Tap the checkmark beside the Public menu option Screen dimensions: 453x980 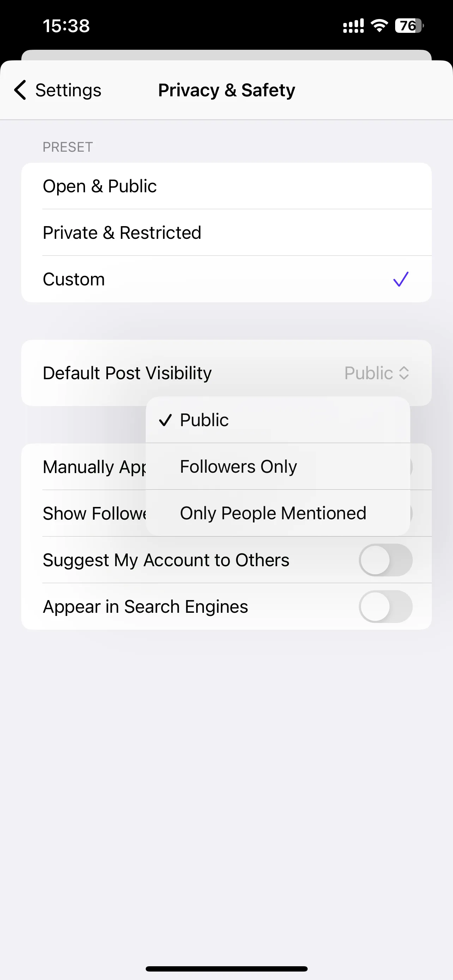(x=165, y=420)
